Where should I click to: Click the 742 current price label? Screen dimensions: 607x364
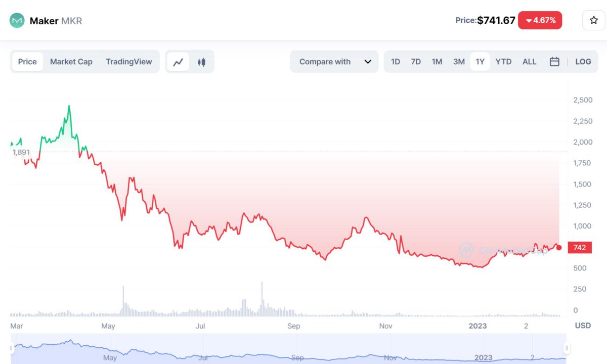(580, 248)
